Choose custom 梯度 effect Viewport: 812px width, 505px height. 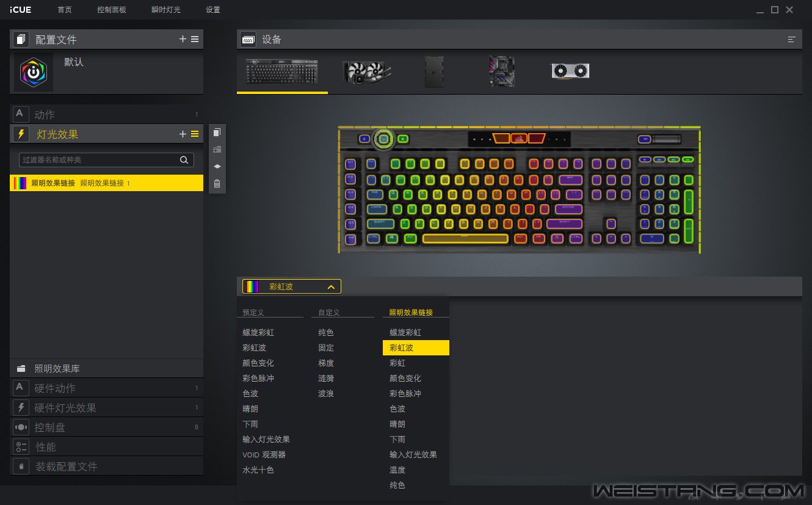(326, 363)
